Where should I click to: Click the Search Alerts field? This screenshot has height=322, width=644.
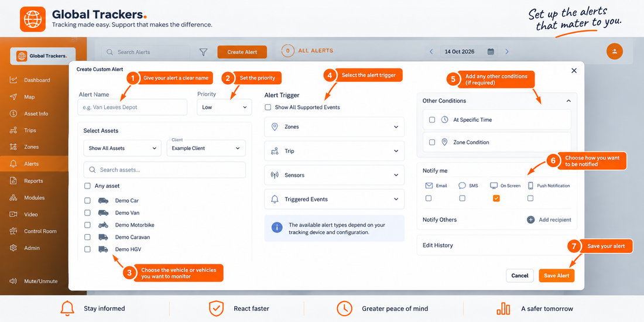[145, 52]
